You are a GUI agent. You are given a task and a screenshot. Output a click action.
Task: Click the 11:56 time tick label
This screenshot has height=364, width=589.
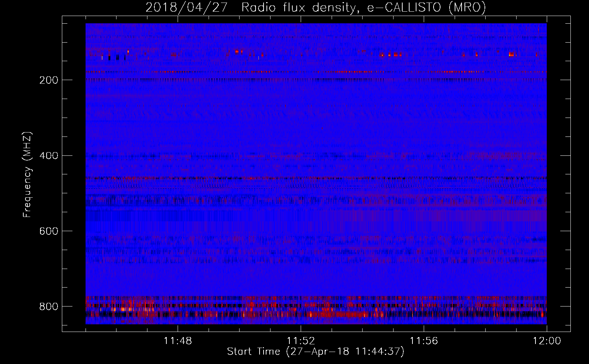point(424,341)
